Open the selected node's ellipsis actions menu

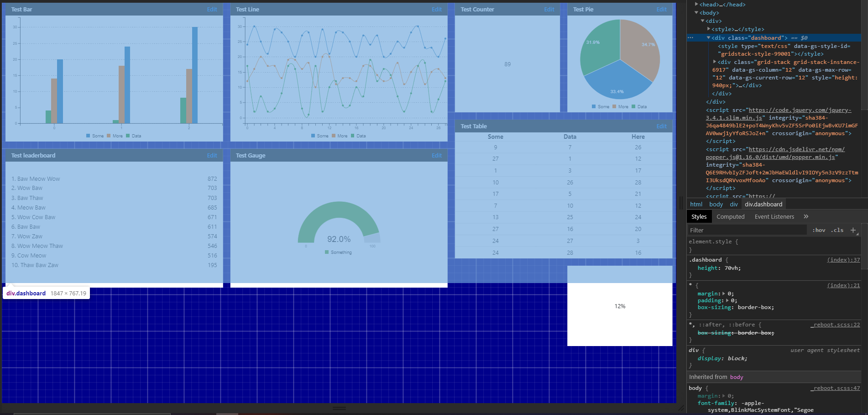tap(690, 37)
